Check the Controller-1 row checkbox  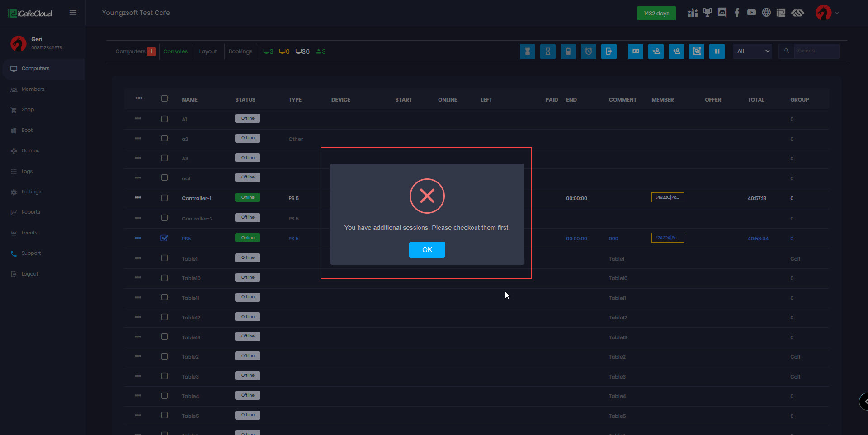pos(165,198)
